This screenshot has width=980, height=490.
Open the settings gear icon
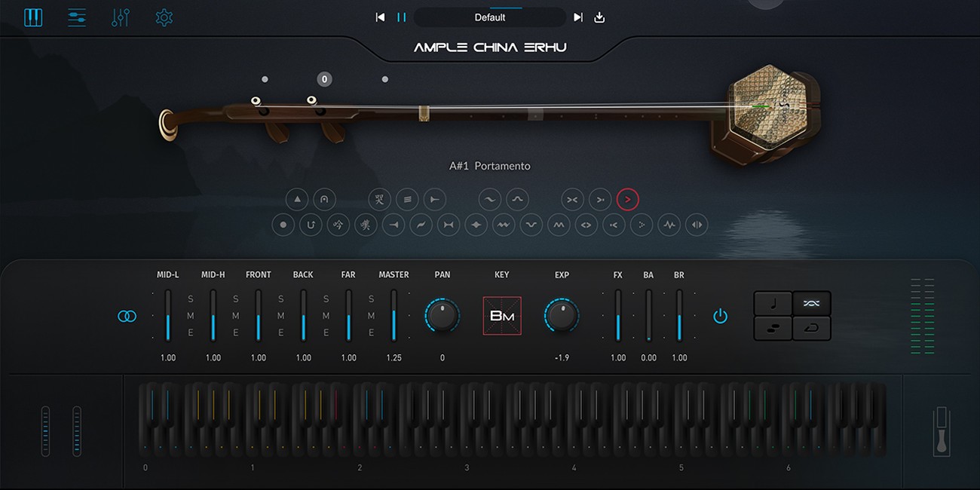164,17
